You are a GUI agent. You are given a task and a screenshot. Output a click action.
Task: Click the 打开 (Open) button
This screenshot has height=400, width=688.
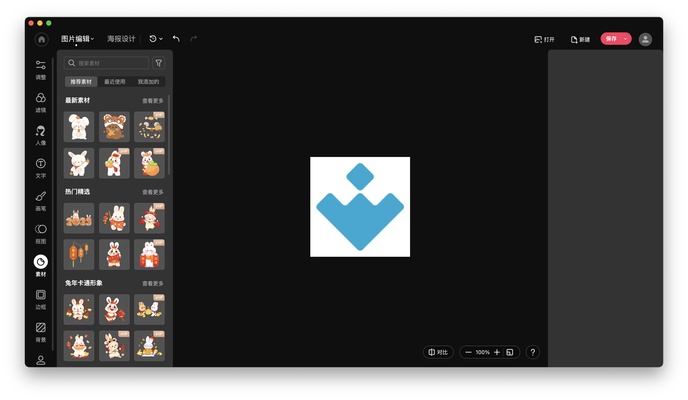click(545, 39)
